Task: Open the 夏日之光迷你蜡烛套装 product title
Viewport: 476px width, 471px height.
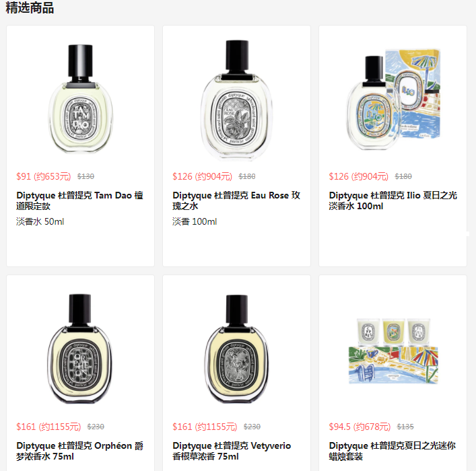Action: [393, 451]
